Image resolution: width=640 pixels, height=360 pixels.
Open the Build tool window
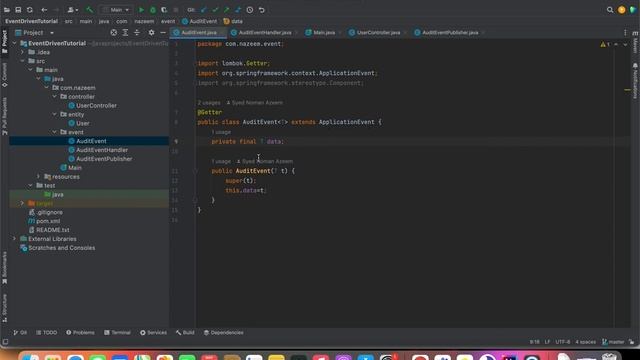tap(185, 333)
